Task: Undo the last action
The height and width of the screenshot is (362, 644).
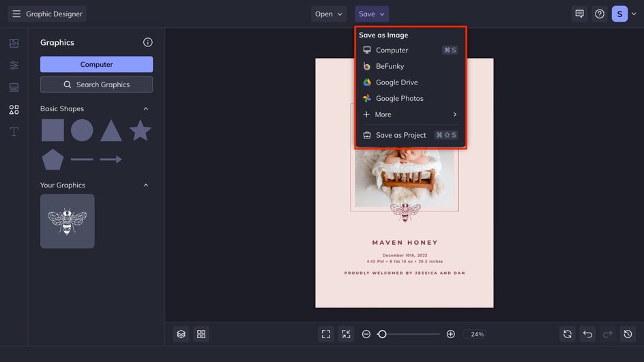Action: 588,334
